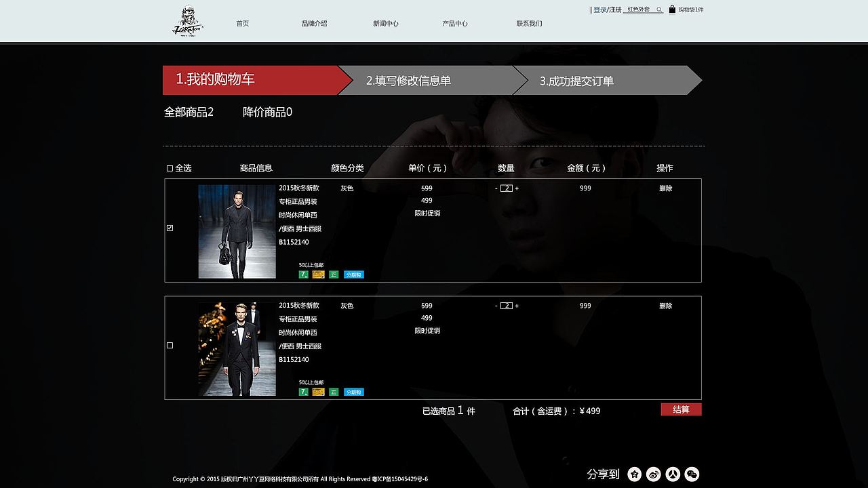Click the search magnifier icon
The image size is (868, 488).
(x=658, y=9)
